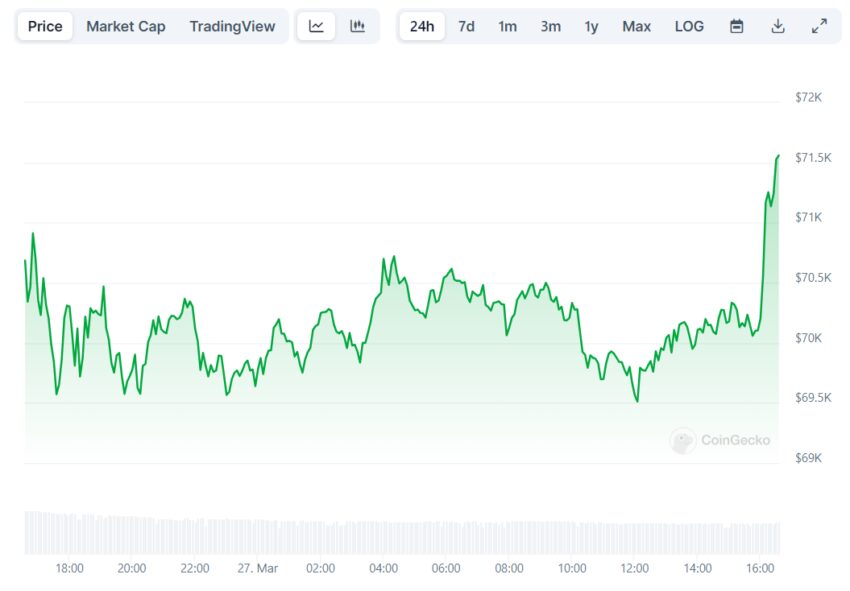850x591 pixels.
Task: Click the 12:00 time axis label
Action: tap(635, 568)
